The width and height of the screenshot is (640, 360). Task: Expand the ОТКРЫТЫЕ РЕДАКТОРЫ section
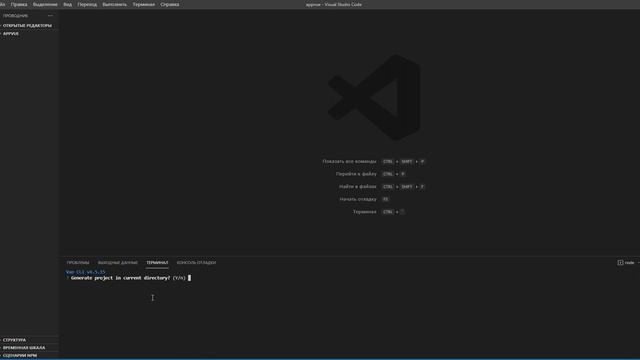coord(27,25)
